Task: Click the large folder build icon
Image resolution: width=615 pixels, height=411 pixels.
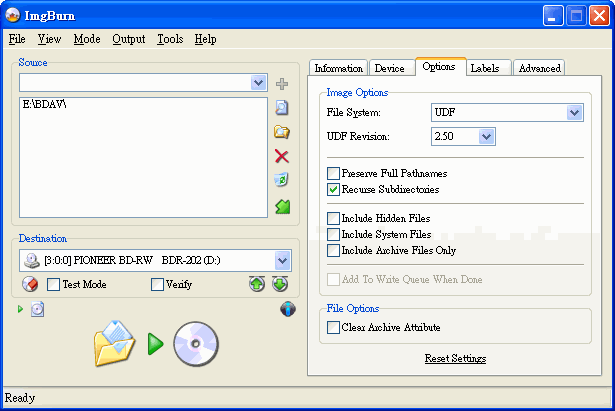Action: coord(114,344)
